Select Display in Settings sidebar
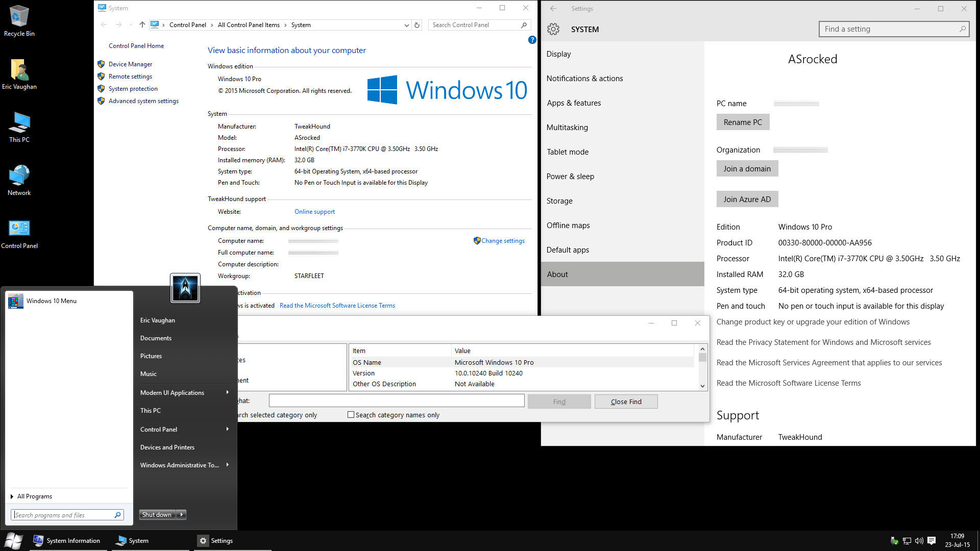980x551 pixels. tap(623, 54)
